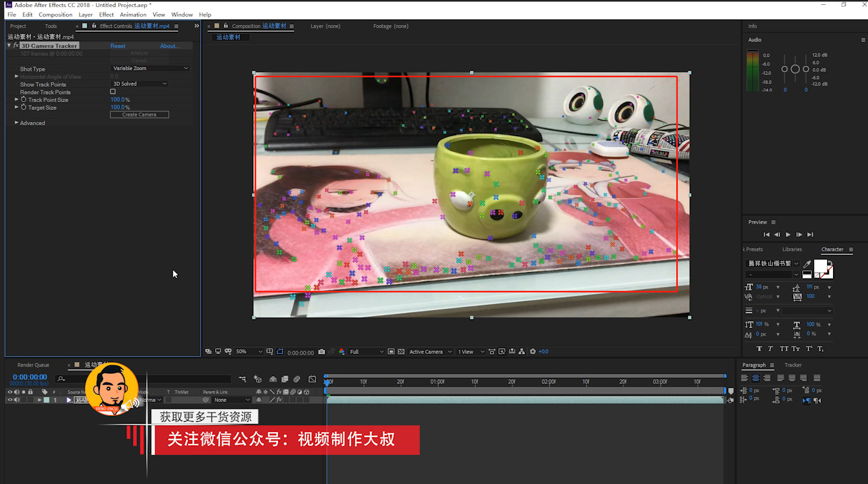Play the preview
Screen dimensions: 868x484
tap(788, 234)
